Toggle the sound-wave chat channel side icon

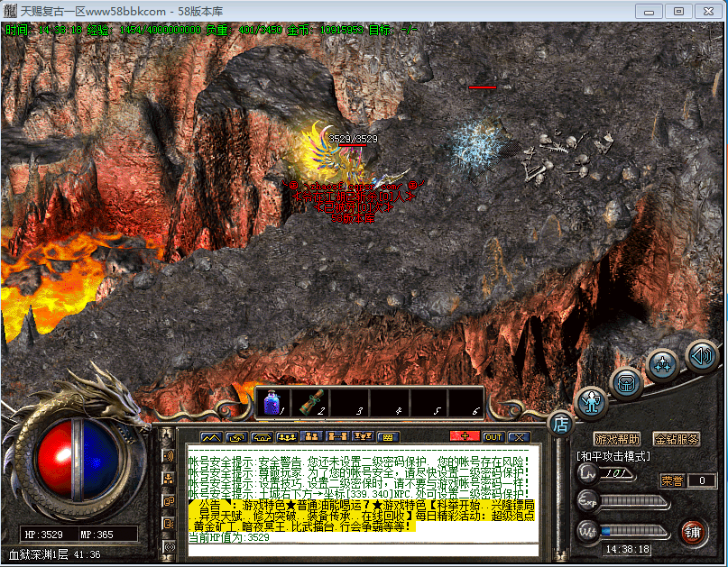click(x=168, y=456)
